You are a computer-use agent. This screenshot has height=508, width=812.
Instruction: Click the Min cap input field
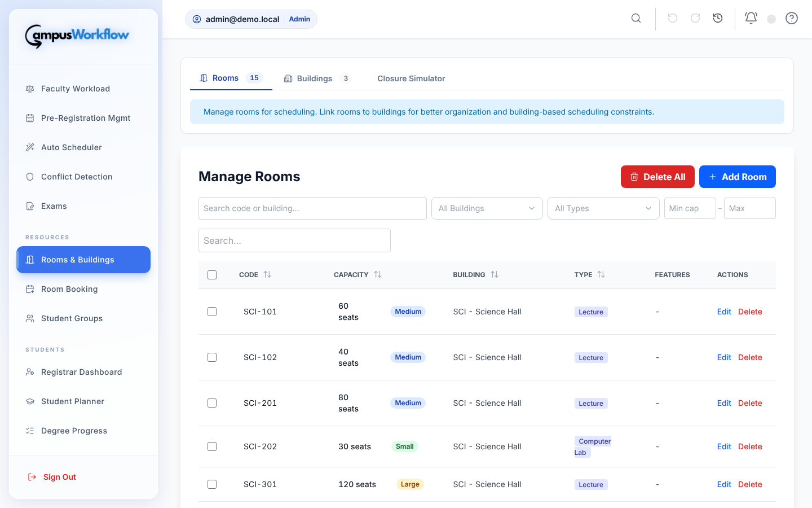[690, 208]
